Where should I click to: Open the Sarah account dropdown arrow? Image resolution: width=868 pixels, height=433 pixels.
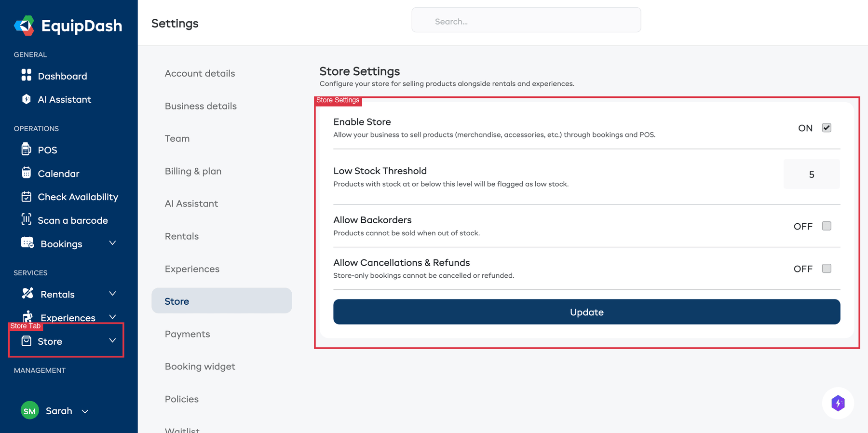click(x=85, y=412)
